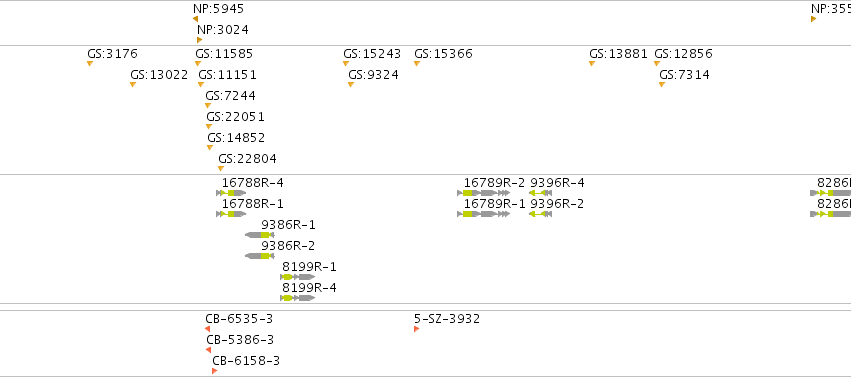
Task: Open the 9386R-2 label
Action: coord(288,246)
